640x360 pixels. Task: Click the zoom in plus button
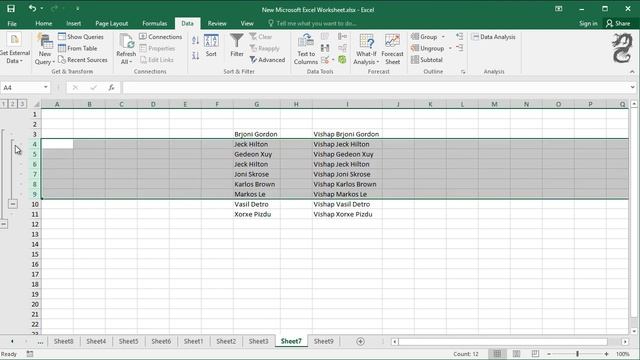tap(607, 354)
